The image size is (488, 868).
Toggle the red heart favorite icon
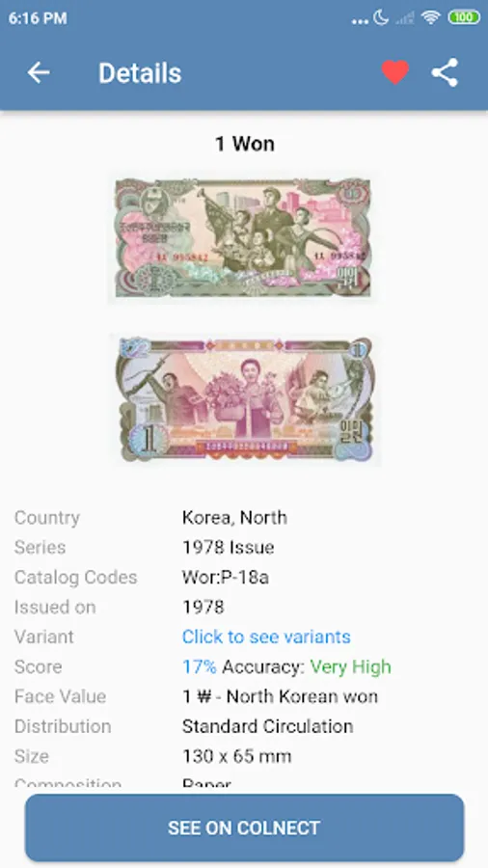click(395, 72)
